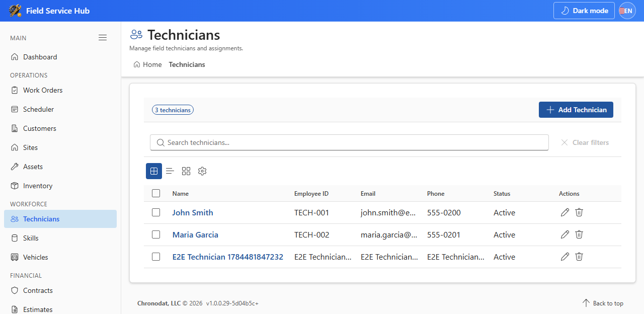
Task: Sort by Phone column header
Action: [x=436, y=193]
